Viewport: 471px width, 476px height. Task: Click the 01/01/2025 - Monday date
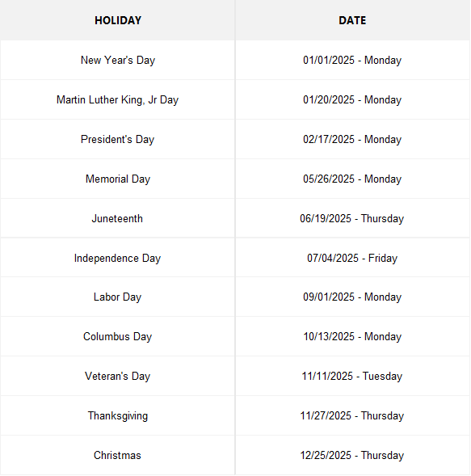coord(352,60)
